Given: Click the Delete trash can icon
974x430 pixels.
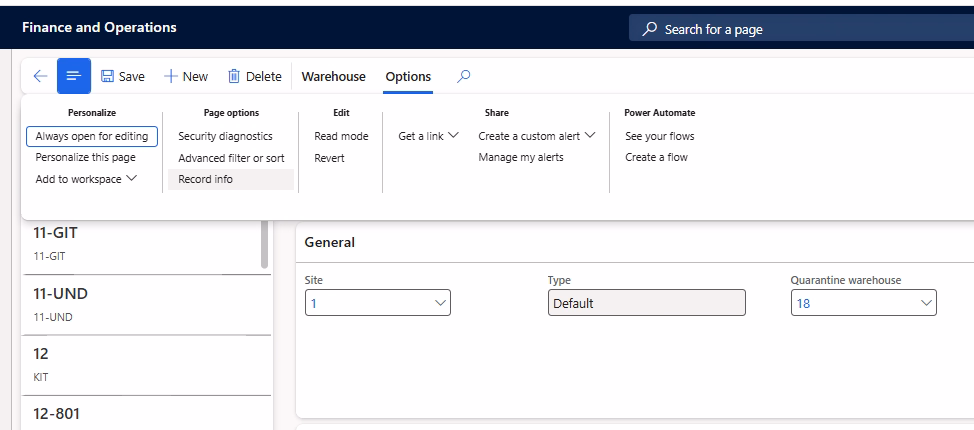Looking at the screenshot, I should (234, 76).
